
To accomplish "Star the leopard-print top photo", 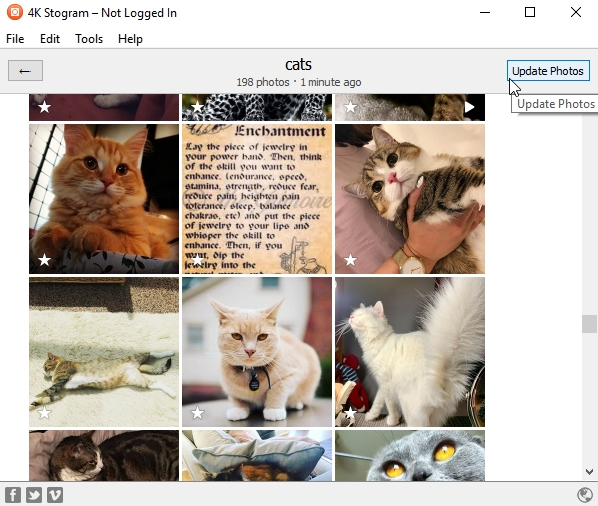I will click(198, 107).
